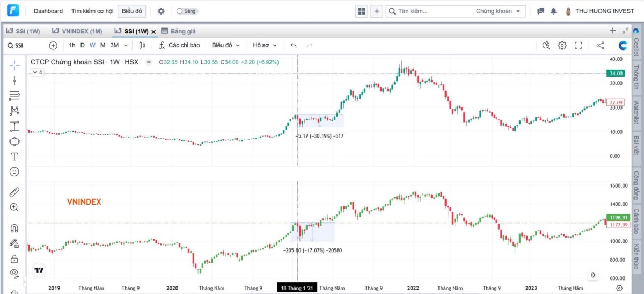The width and height of the screenshot is (644, 294).
Task: Switch to VNINDEX (1M) tab
Action: pos(78,31)
